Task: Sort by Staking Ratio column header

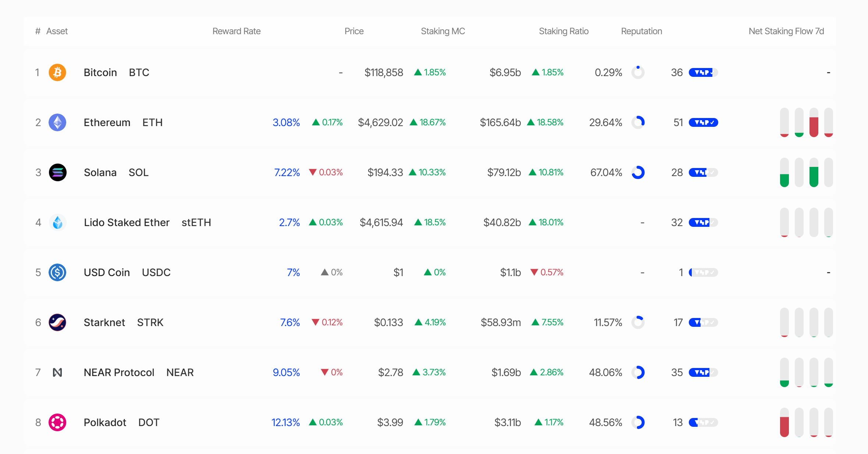Action: tap(564, 31)
